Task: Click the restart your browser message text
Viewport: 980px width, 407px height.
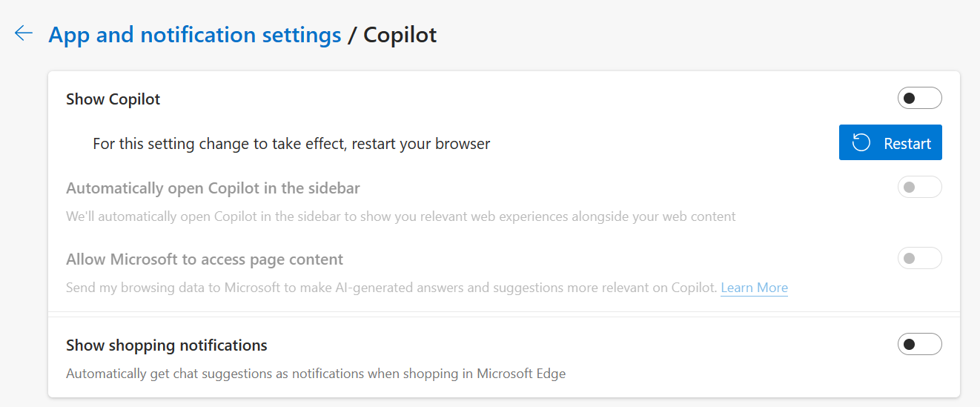Action: pos(291,144)
